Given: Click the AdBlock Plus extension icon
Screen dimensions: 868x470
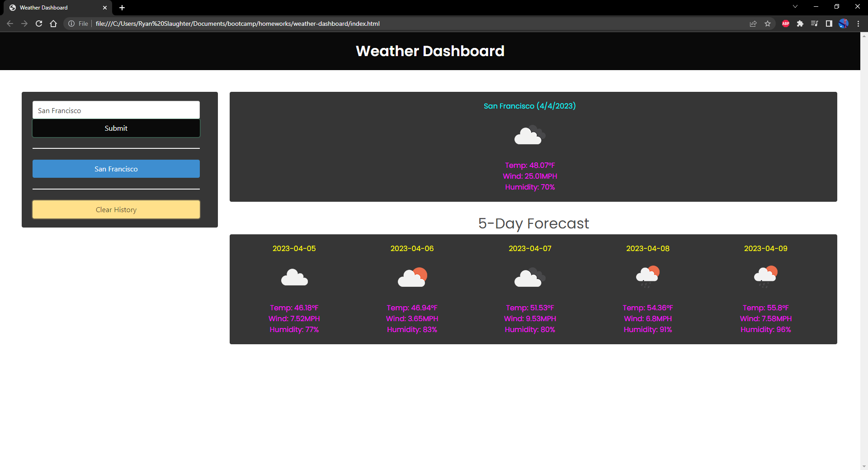Looking at the screenshot, I should (x=785, y=24).
